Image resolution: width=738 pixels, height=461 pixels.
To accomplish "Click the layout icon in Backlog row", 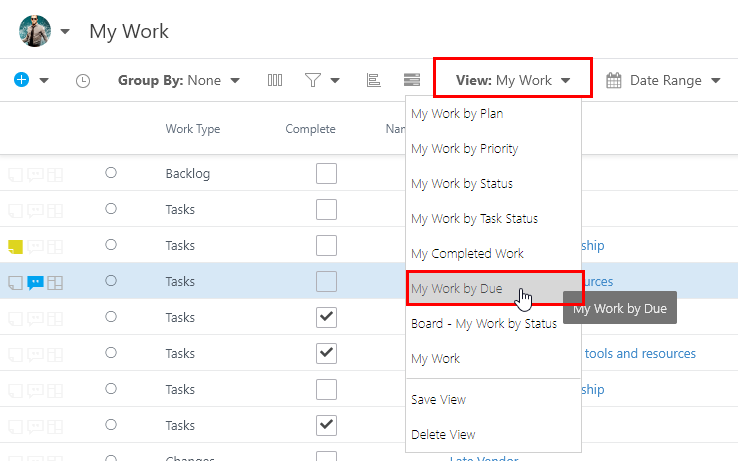I will (55, 175).
